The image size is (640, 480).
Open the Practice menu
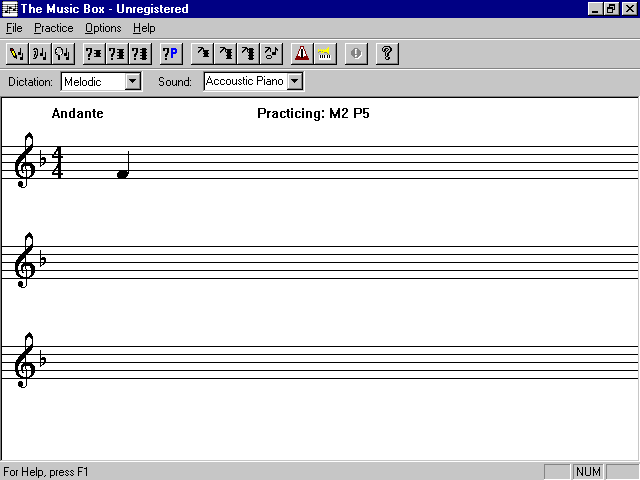pos(54,28)
